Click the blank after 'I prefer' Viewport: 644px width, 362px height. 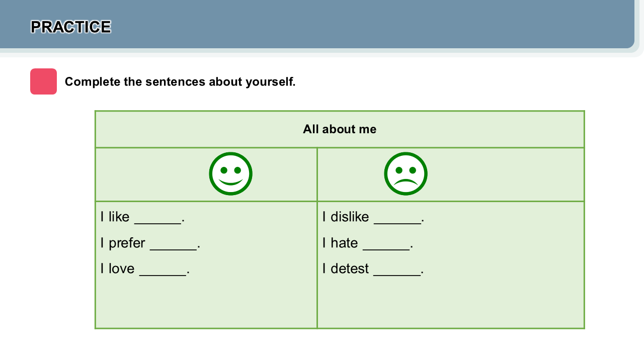point(173,244)
